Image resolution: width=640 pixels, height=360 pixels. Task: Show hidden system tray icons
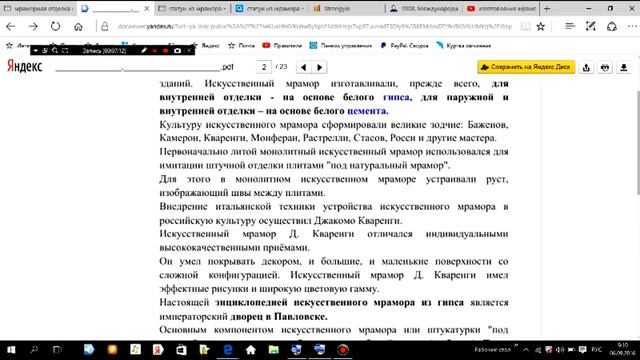526,350
